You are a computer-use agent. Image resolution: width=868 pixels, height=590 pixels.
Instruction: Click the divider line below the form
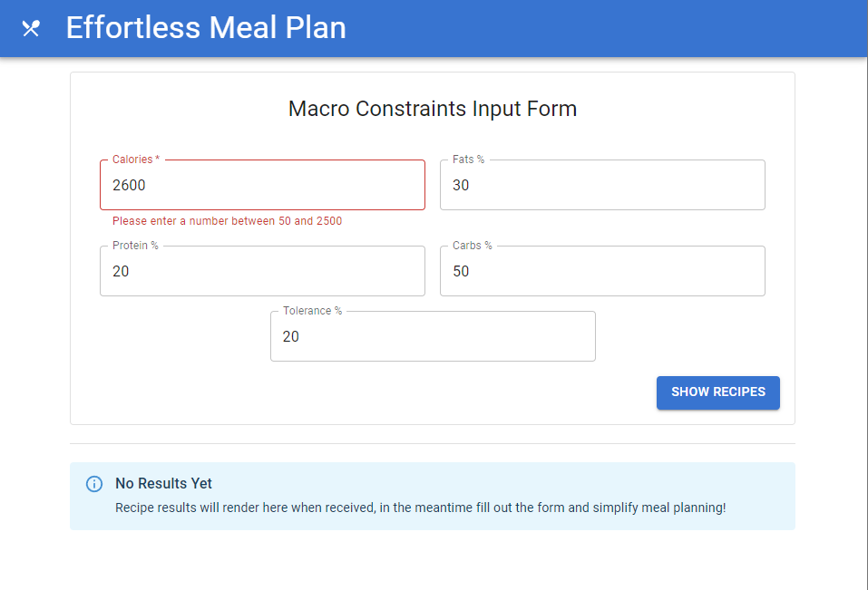433,444
